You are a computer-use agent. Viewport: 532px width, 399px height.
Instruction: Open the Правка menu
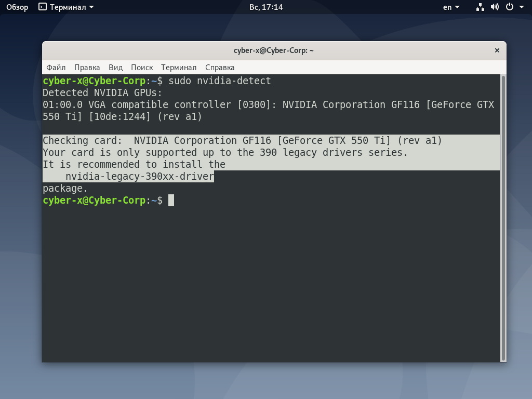87,68
